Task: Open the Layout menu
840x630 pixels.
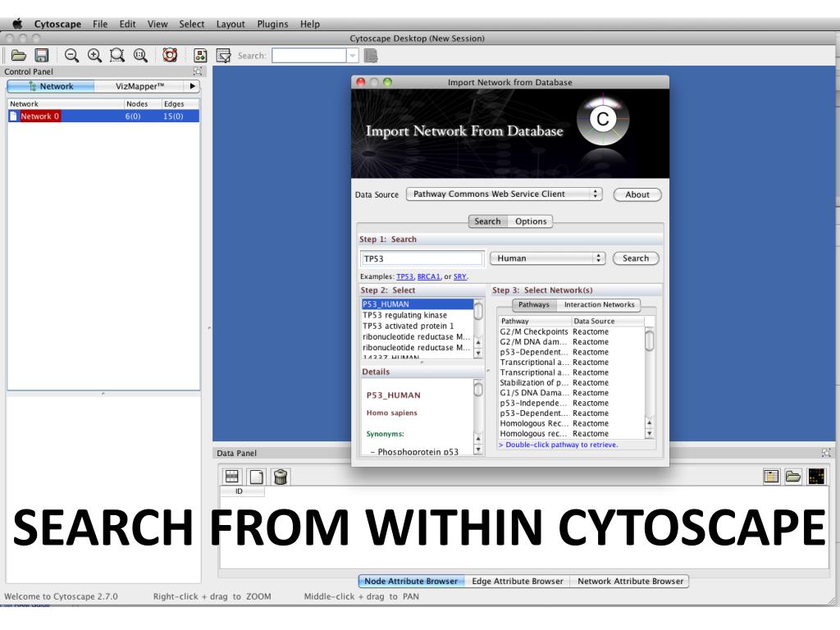Action: click(x=231, y=24)
